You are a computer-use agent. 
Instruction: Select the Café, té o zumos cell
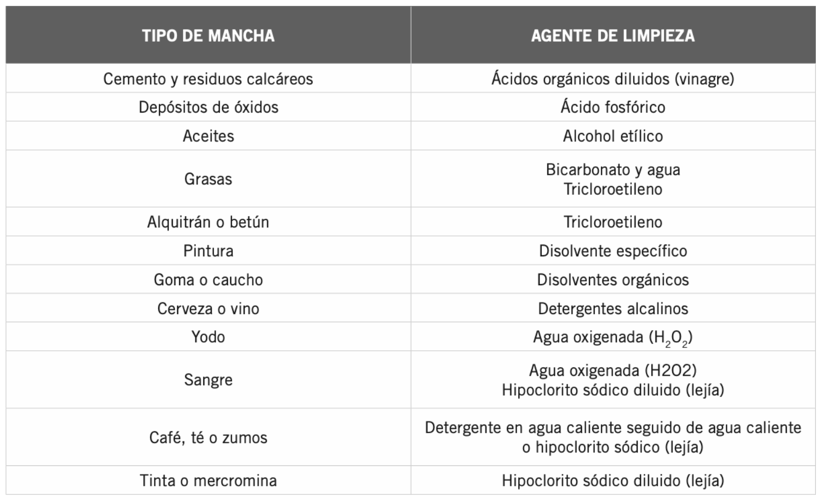[208, 438]
